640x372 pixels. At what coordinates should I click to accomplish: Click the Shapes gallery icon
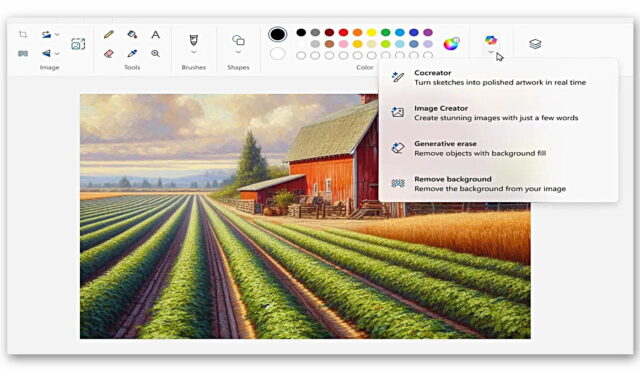click(x=238, y=40)
